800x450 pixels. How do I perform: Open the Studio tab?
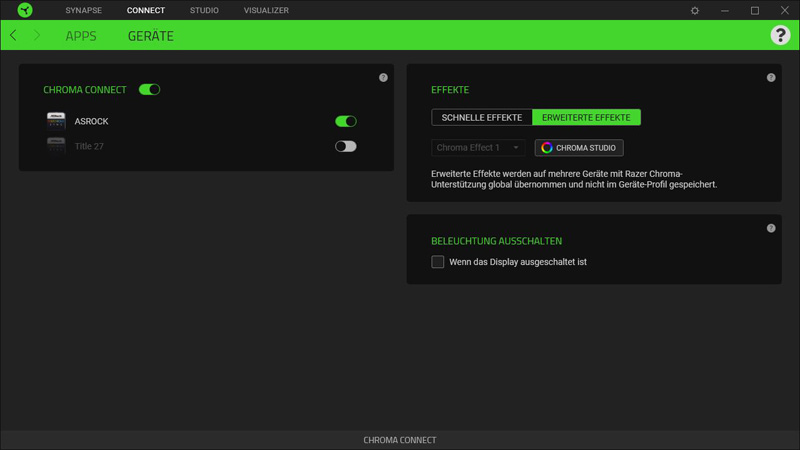(204, 10)
